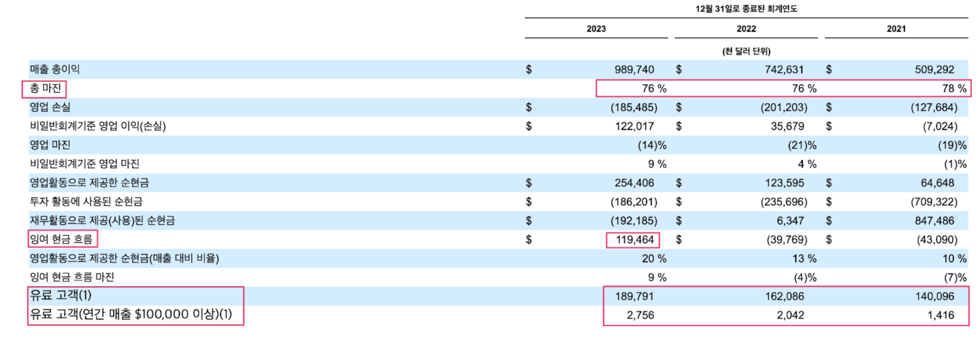Screen dimensions: 980x355
Task: Select the 총 마진 row label
Action: click(45, 88)
